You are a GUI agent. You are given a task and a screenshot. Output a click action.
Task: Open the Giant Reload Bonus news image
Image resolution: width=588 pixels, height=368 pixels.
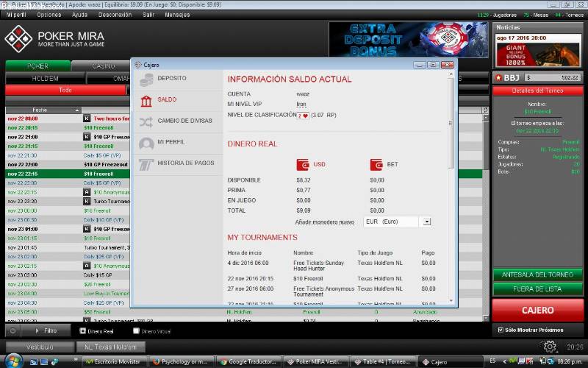[538, 54]
